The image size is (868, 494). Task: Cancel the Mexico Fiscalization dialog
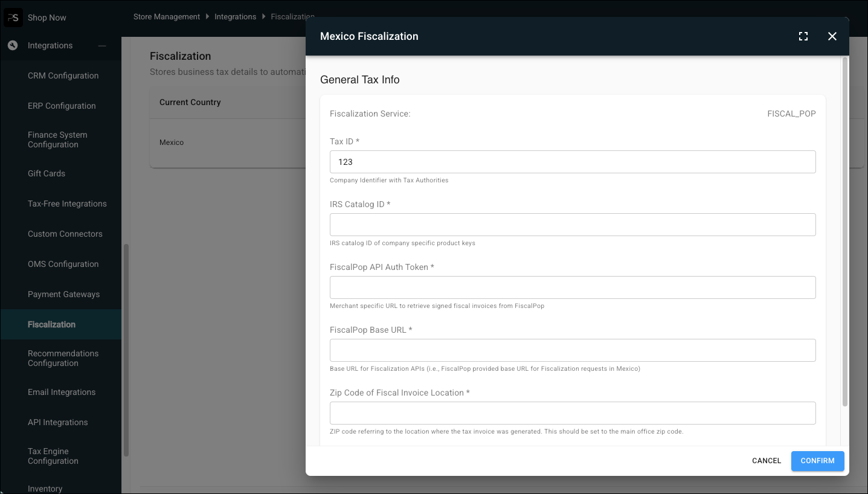(x=767, y=461)
